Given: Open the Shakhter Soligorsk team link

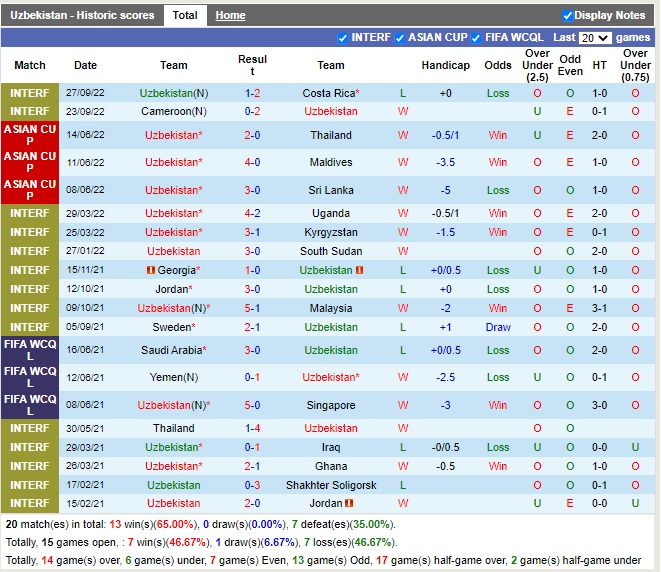Looking at the screenshot, I should click(330, 485).
